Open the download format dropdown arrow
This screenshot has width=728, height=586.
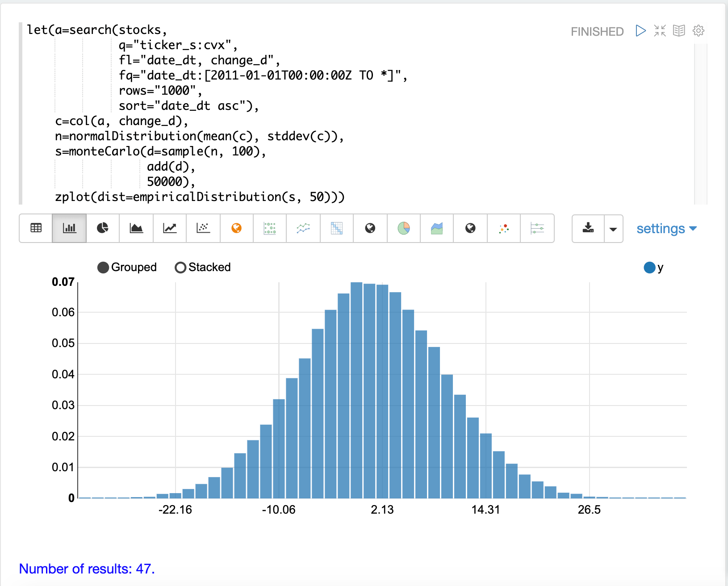(x=613, y=229)
